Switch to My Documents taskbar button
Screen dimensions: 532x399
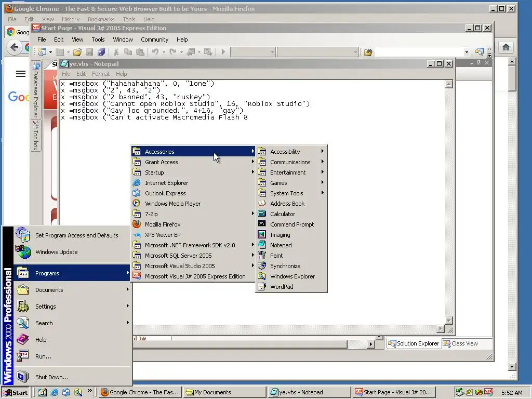click(x=224, y=392)
